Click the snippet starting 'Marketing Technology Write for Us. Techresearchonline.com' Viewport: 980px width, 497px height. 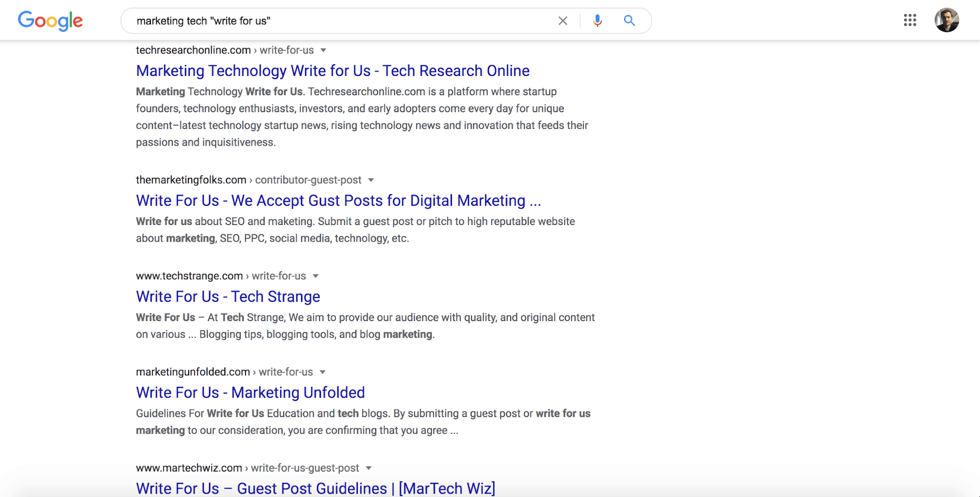tap(362, 117)
